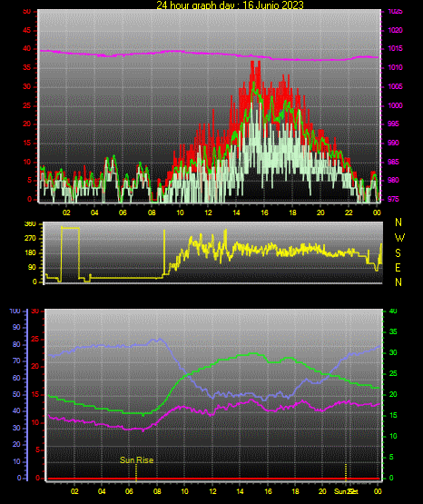Screen dimensions: 423x504
Task: Click the blue humidity peak near 08h
Action: click(160, 339)
